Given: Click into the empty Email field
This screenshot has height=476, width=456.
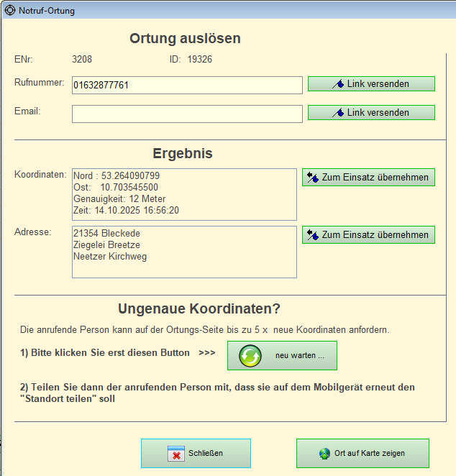Looking at the screenshot, I should tap(187, 114).
